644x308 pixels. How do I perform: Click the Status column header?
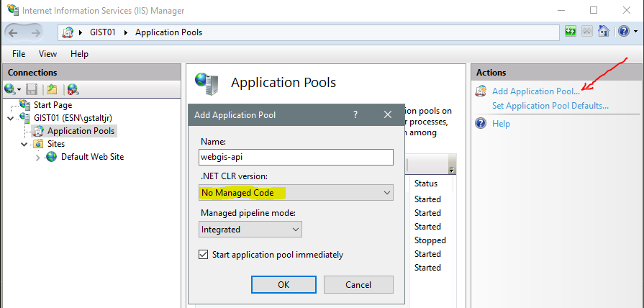click(x=426, y=184)
